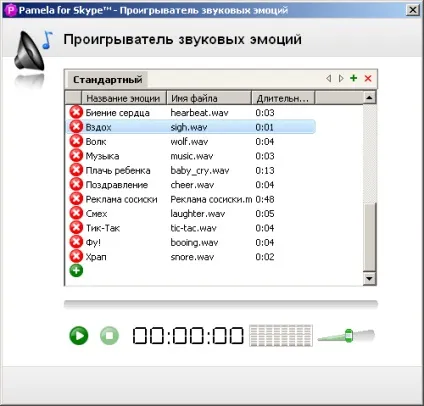Select the Музыка emotion name
Screen dimensions: 424x406
tap(102, 156)
